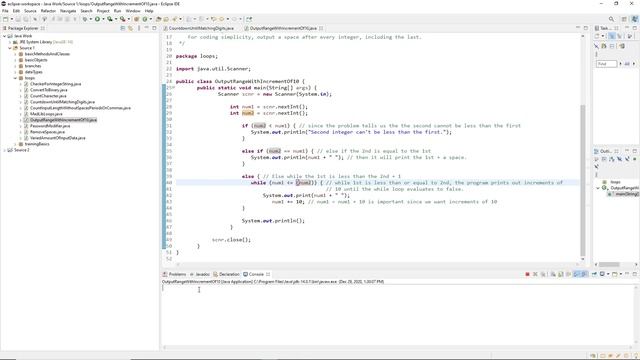Expand the basicMethodsAndClasses package
Screen dimensions: 640x360
point(15,54)
